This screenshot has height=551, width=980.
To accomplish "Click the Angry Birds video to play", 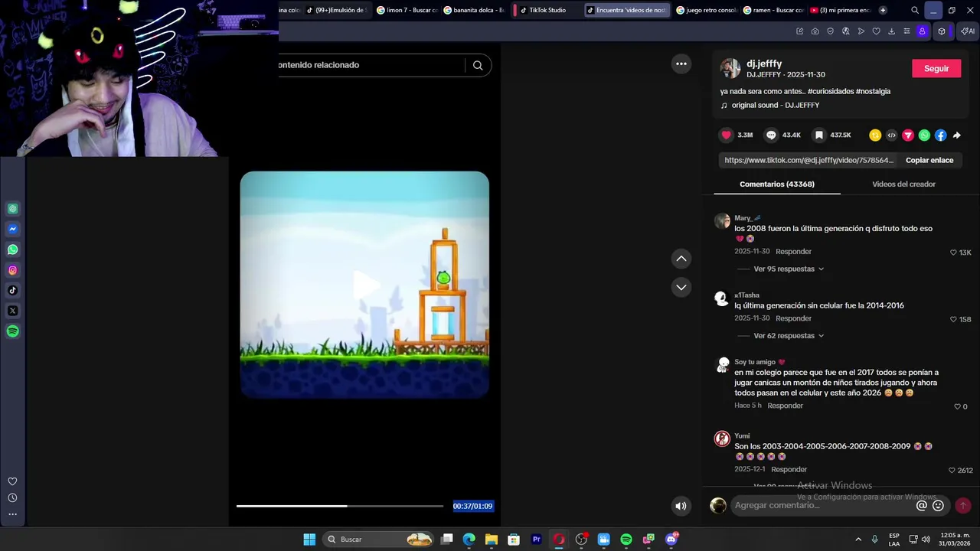I will [x=364, y=285].
